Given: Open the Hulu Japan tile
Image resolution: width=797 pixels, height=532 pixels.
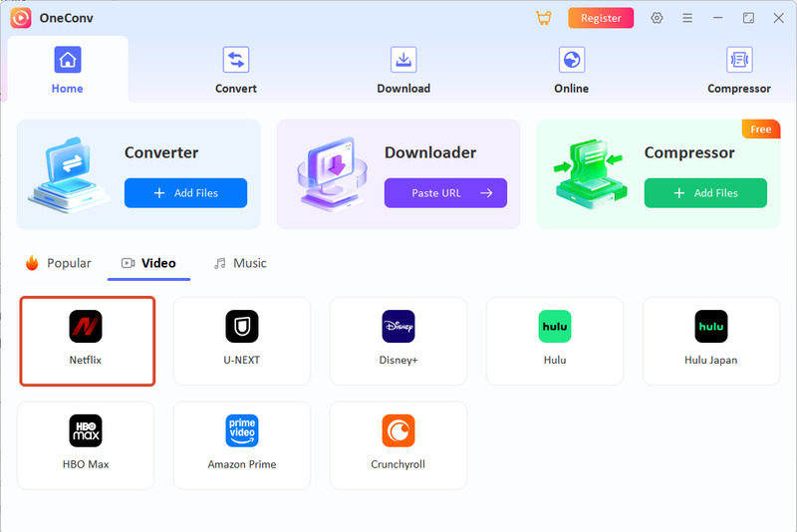Looking at the screenshot, I should (711, 341).
